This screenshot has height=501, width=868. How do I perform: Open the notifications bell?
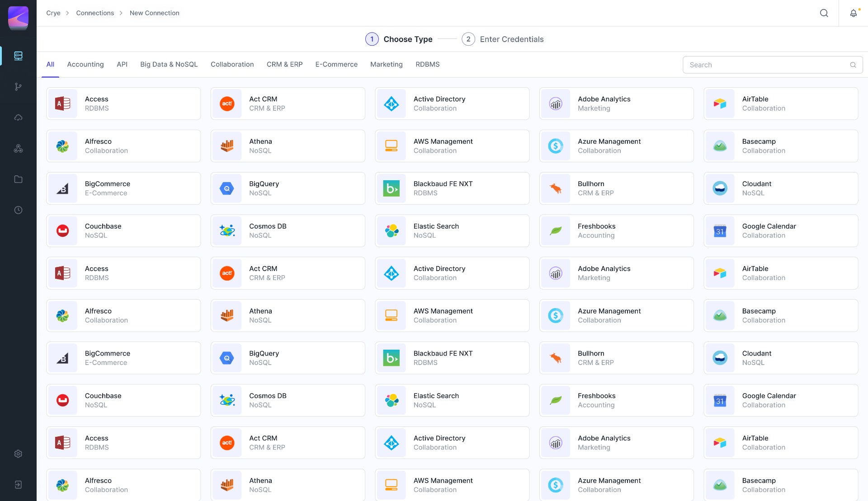[853, 13]
